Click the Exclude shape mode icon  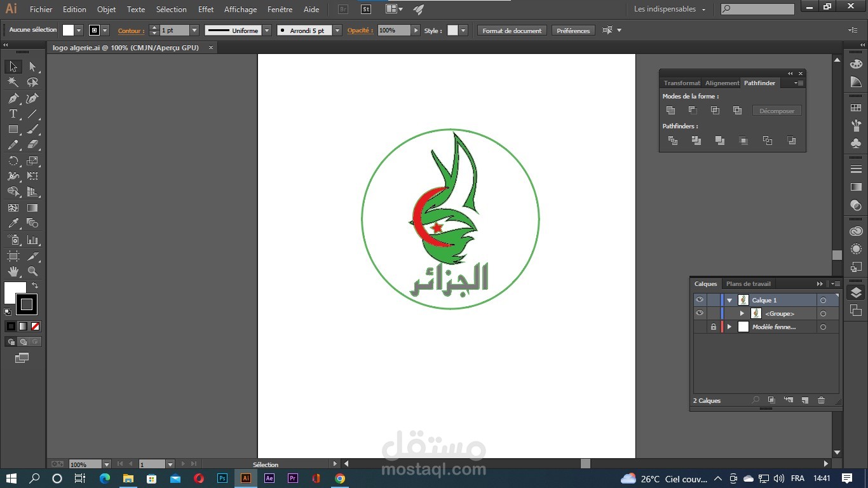pos(737,110)
